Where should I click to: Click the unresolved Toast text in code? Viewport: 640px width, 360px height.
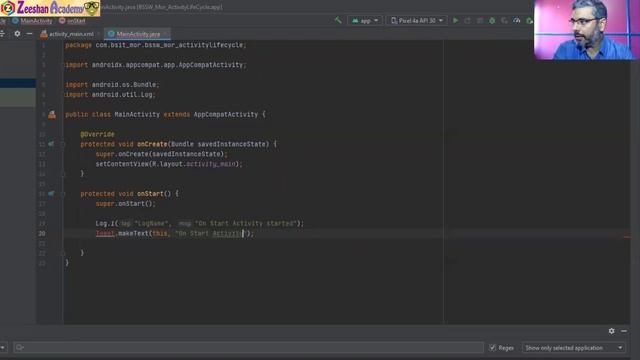[x=105, y=233]
